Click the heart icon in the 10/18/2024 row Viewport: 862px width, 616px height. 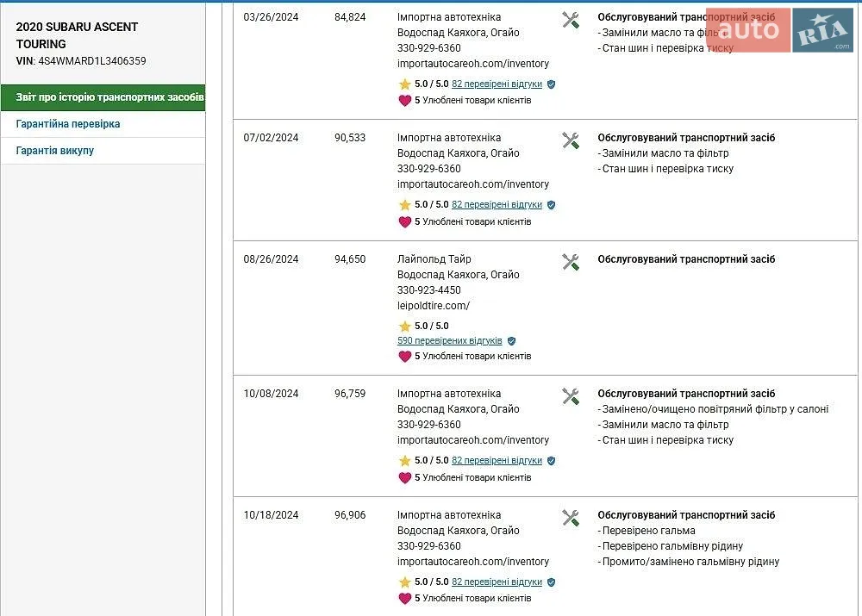(404, 599)
